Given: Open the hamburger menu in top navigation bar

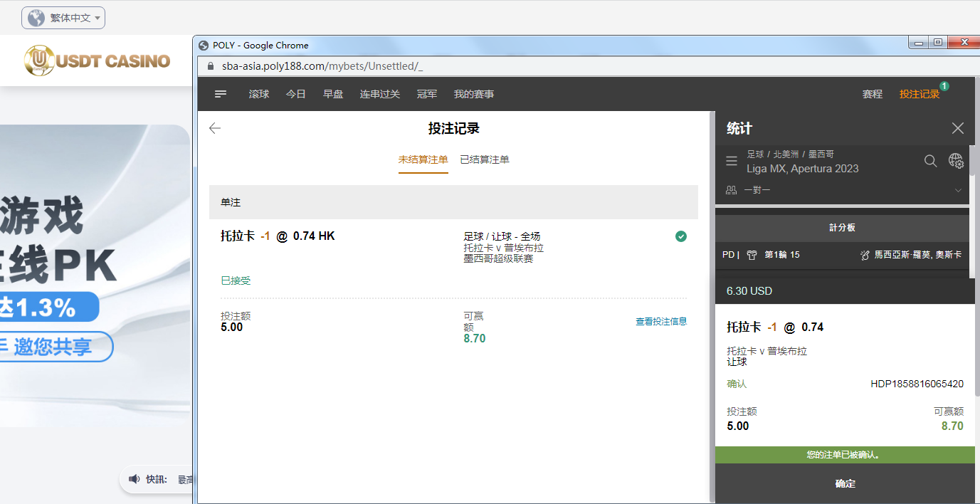Looking at the screenshot, I should coord(221,94).
